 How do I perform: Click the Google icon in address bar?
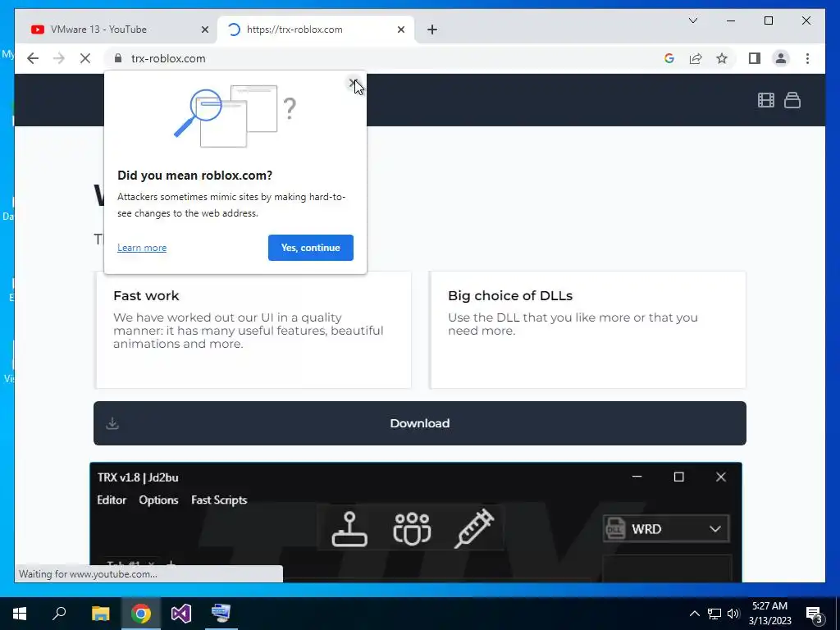[669, 58]
